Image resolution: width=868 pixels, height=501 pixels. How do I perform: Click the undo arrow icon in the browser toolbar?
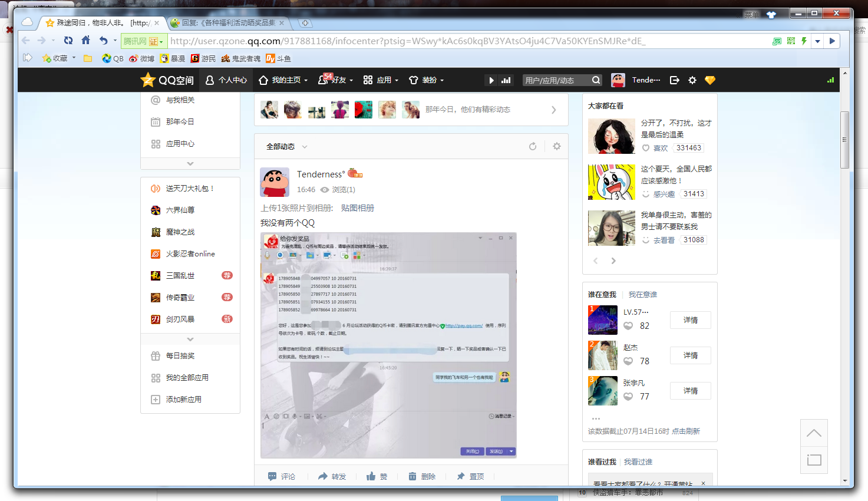coord(104,41)
